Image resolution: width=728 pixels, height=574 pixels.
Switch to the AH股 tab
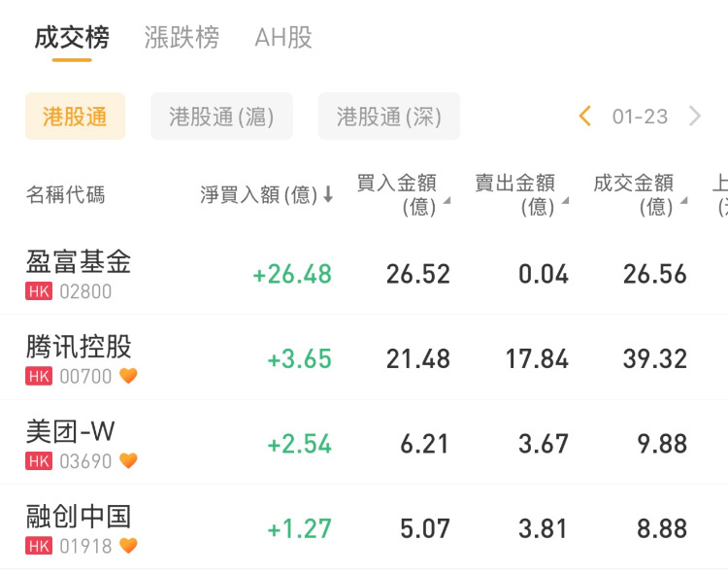[283, 38]
